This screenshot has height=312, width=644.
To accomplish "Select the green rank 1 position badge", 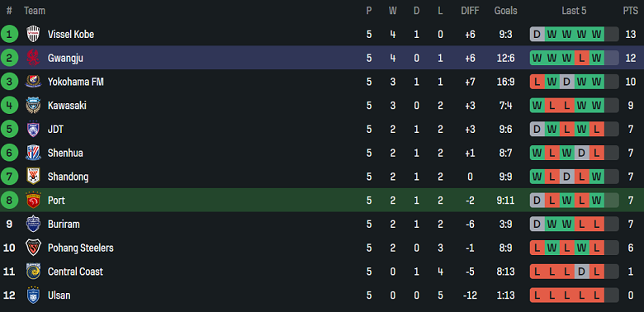I will [9, 34].
